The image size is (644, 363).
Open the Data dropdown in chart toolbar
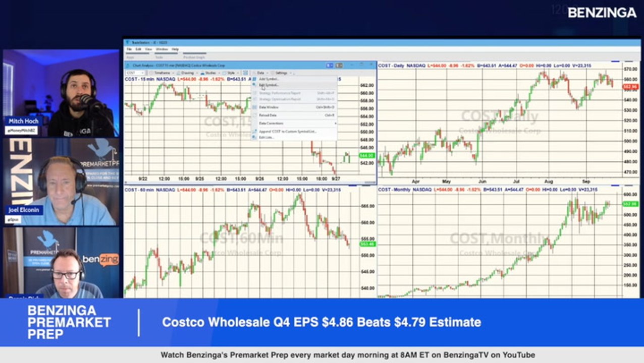pos(260,73)
